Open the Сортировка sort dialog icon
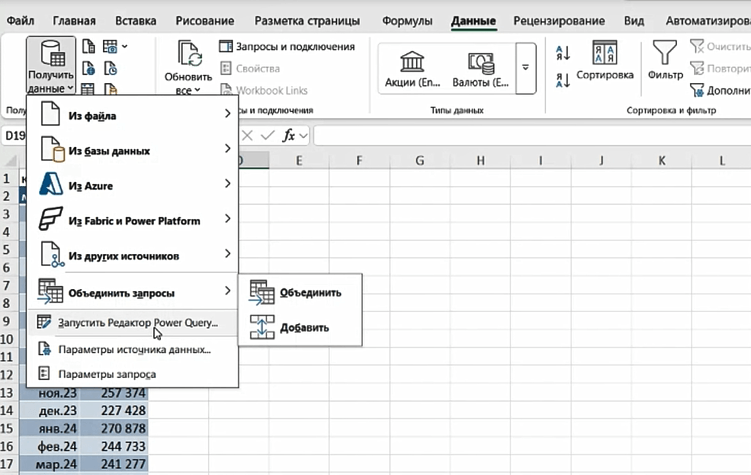The width and height of the screenshot is (751, 475). click(604, 53)
